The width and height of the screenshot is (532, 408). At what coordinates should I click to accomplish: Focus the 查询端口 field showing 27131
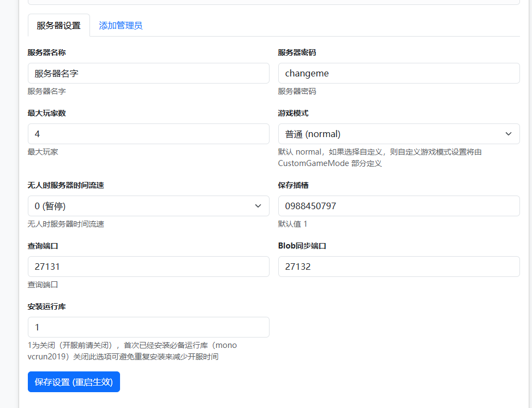point(148,267)
